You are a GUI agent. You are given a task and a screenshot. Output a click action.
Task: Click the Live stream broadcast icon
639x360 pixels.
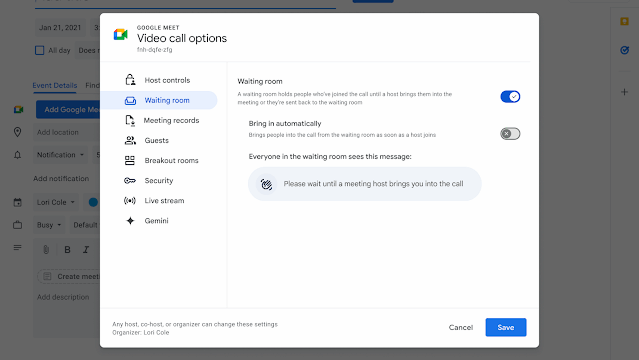(x=130, y=201)
